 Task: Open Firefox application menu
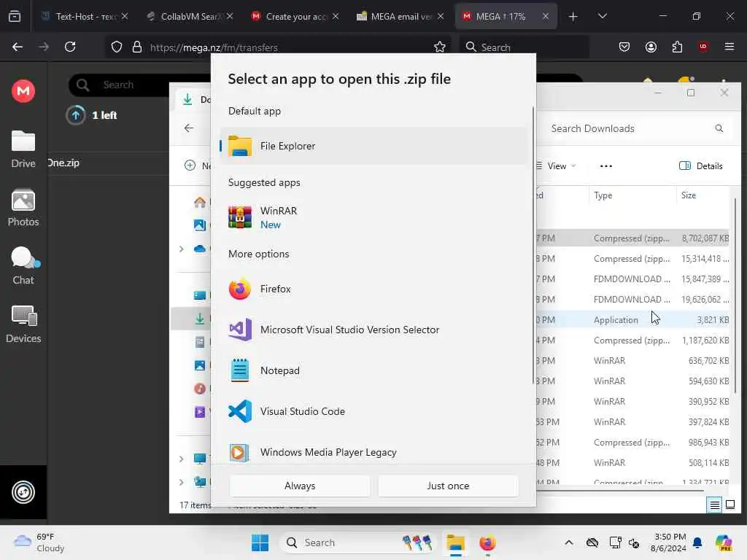pyautogui.click(x=729, y=47)
